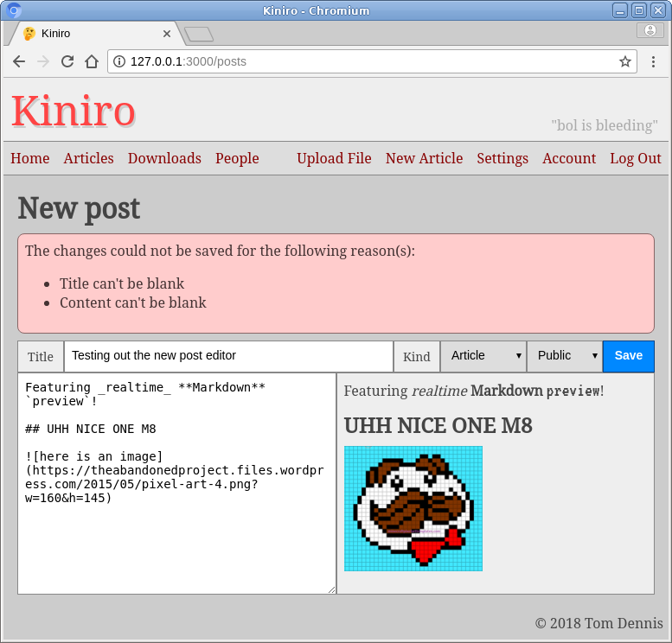Expand the Article kind dropdown

(483, 356)
